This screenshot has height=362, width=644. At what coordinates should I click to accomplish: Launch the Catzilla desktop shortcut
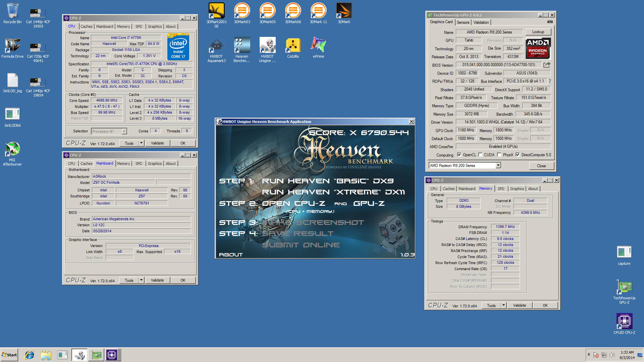[x=293, y=48]
